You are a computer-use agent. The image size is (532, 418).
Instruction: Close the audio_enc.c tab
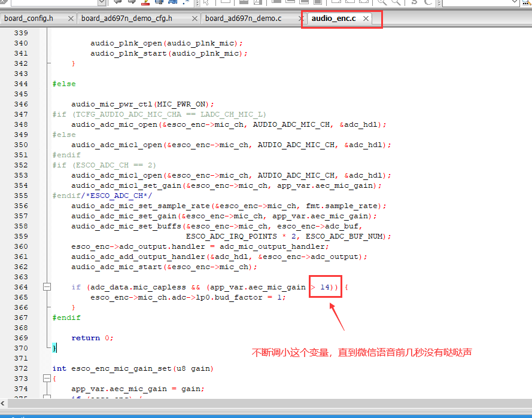pos(366,19)
